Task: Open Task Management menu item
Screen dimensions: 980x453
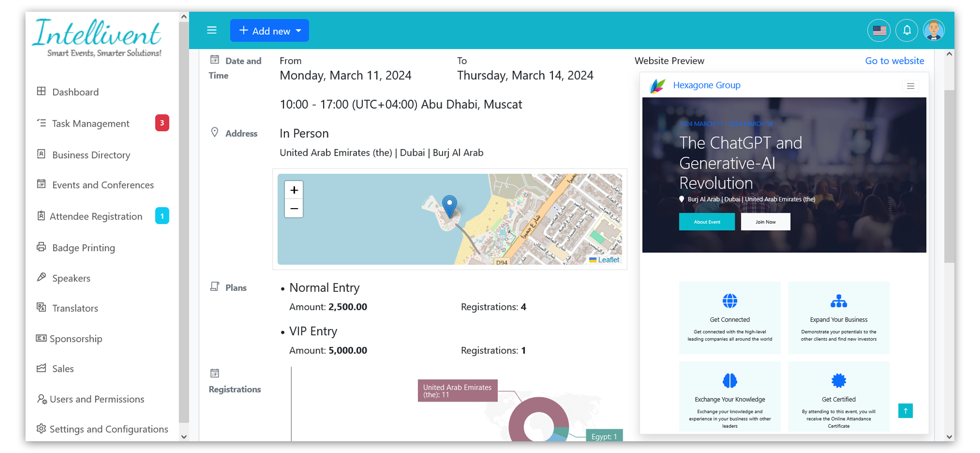Action: pos(90,123)
